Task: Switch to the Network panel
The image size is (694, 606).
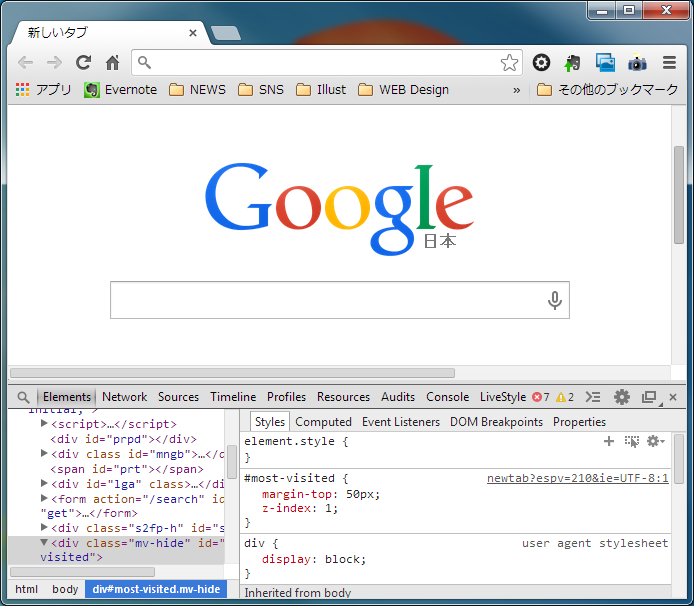Action: tap(124, 397)
